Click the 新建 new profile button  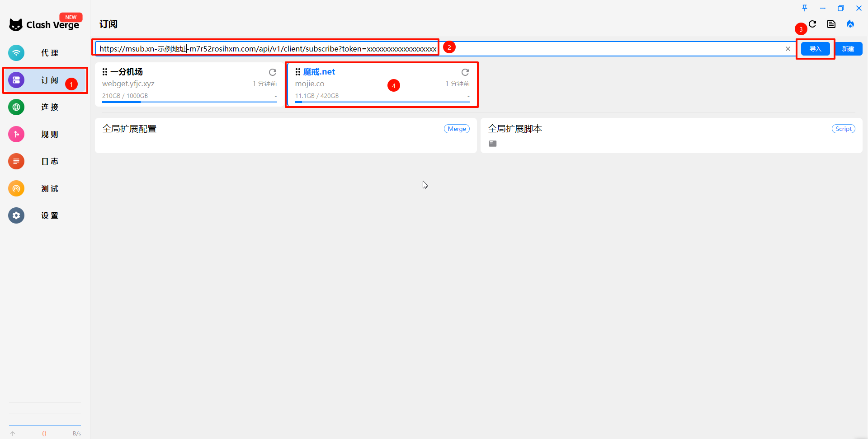tap(848, 49)
